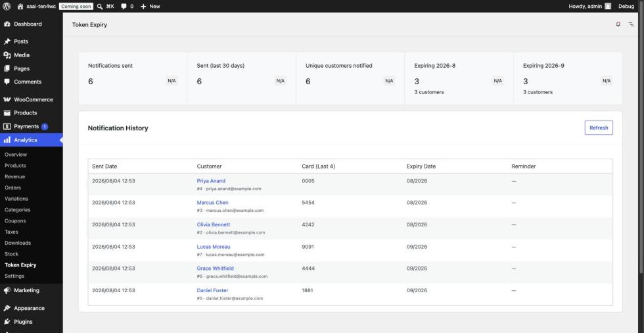Open Priya Anand customer link
This screenshot has width=644, height=333.
211,181
